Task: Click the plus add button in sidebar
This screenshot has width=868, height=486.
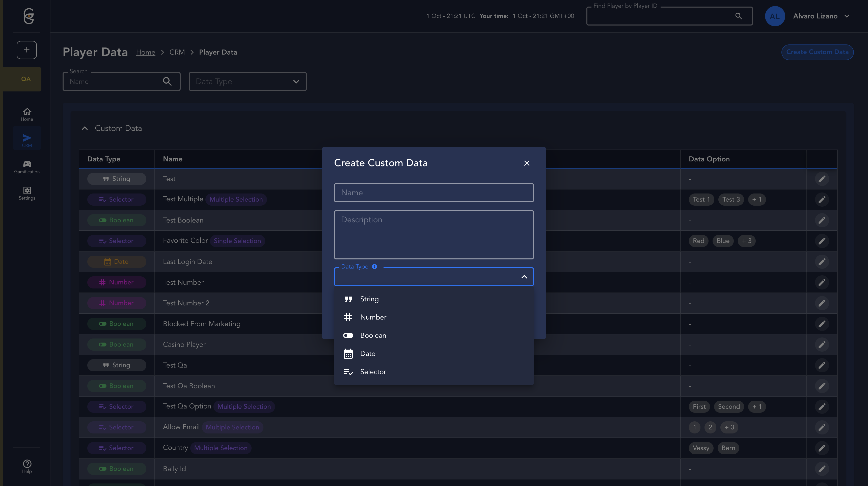Action: pyautogui.click(x=26, y=50)
